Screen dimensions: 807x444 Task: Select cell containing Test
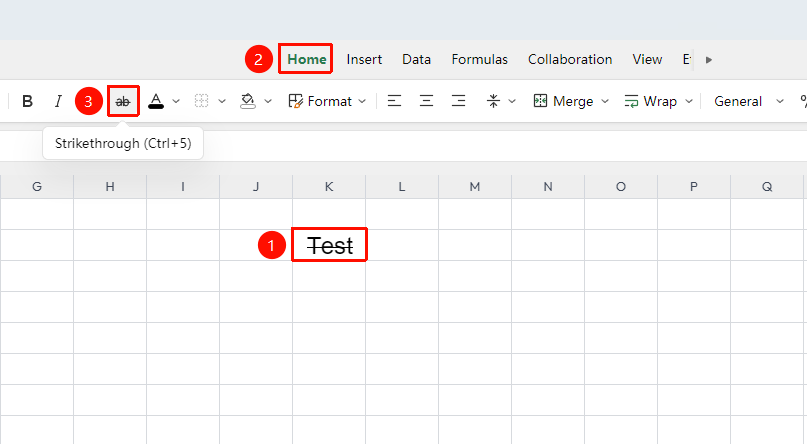pyautogui.click(x=329, y=245)
